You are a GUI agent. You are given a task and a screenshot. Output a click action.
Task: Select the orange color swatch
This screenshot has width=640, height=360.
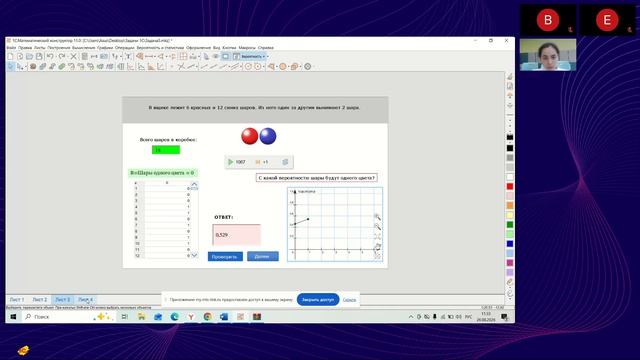click(510, 206)
